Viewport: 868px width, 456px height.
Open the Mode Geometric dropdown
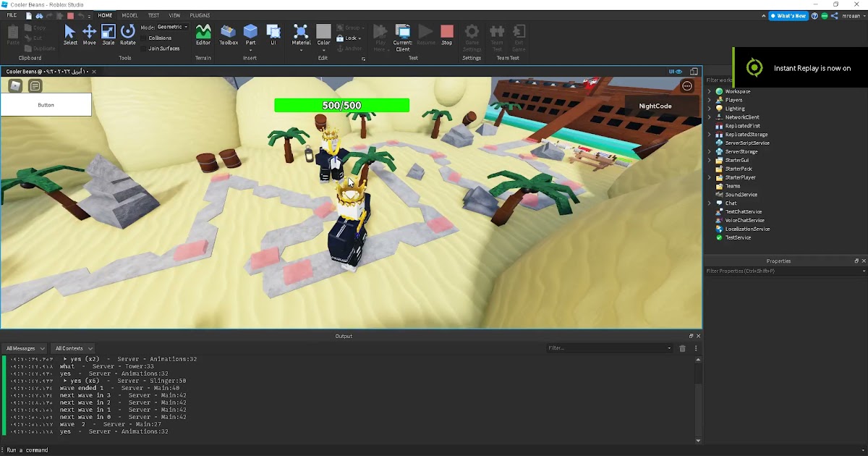point(173,27)
